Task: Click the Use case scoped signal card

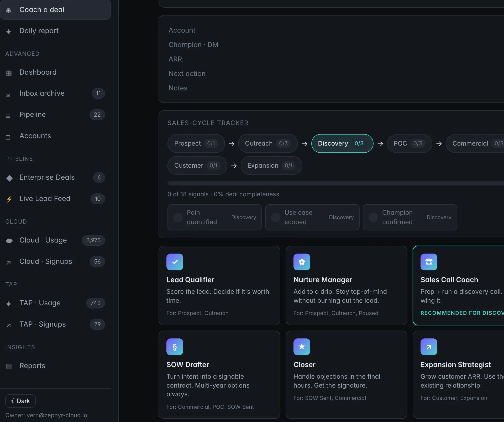Action: click(312, 217)
